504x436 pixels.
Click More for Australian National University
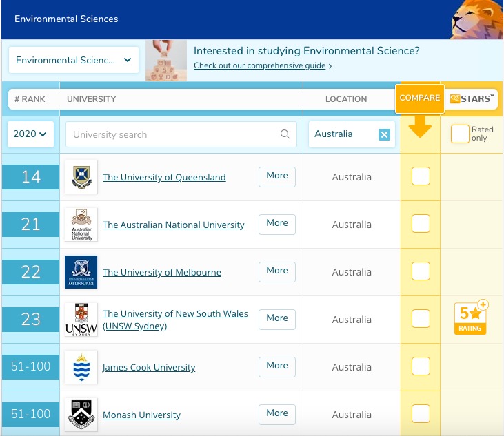[x=277, y=224]
